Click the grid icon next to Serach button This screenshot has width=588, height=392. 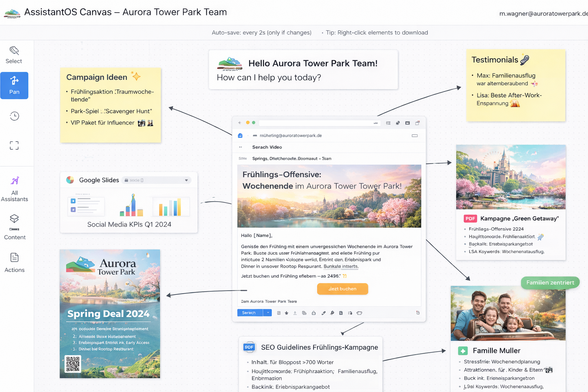point(279,313)
